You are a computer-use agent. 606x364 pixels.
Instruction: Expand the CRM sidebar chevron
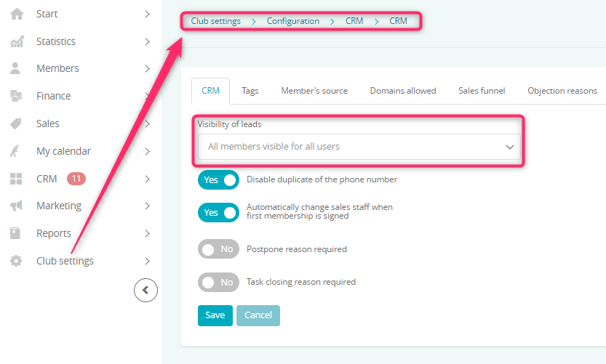click(x=147, y=179)
